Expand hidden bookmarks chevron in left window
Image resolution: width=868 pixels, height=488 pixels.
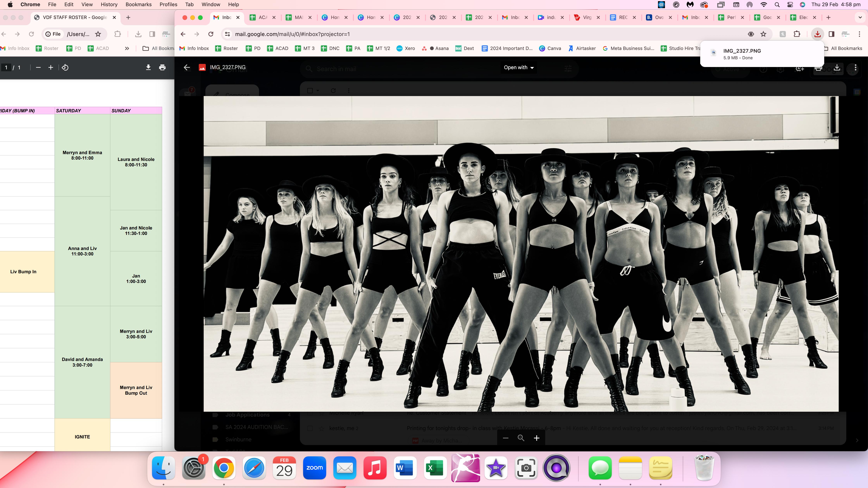click(x=127, y=48)
